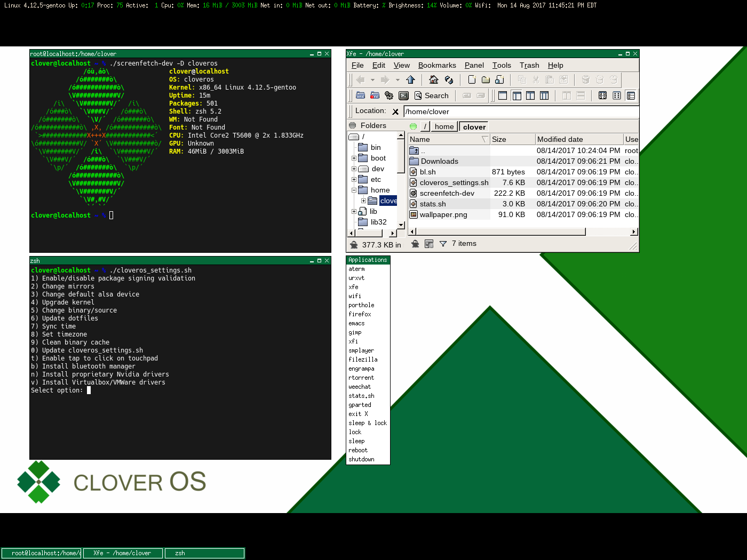Sort files by the Size column header

click(513, 139)
